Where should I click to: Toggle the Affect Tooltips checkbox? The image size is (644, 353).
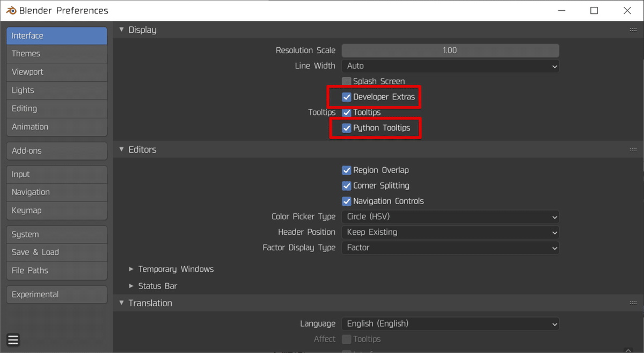tap(347, 339)
